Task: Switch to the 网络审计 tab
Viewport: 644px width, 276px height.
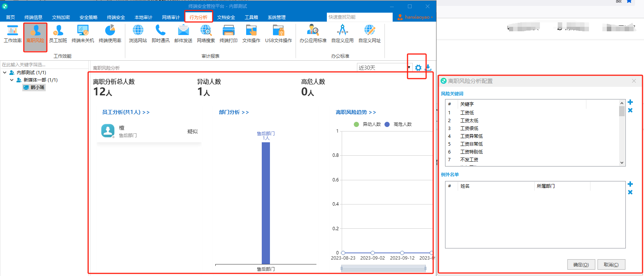Action: 171,17
